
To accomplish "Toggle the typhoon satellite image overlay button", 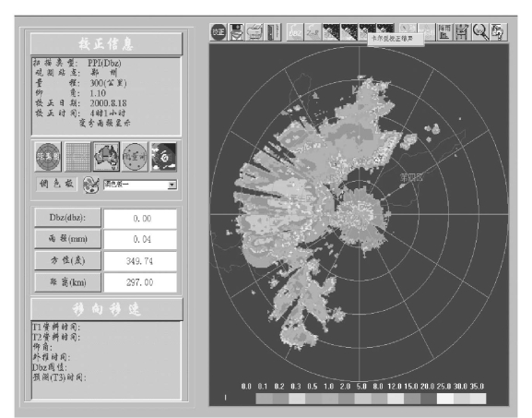I will point(163,157).
